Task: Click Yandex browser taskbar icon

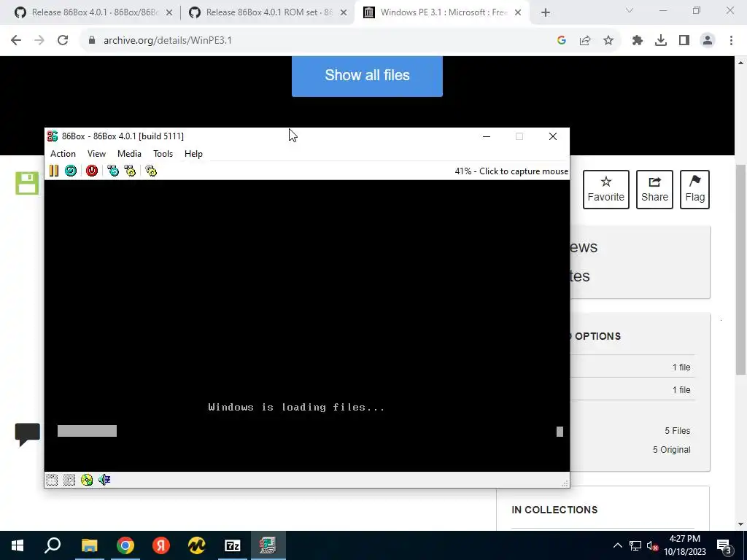Action: pos(161,545)
